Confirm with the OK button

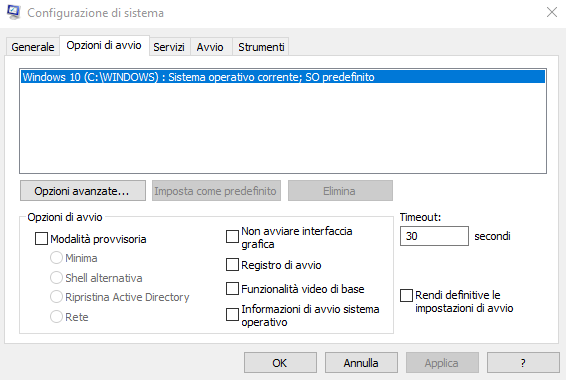pyautogui.click(x=280, y=363)
